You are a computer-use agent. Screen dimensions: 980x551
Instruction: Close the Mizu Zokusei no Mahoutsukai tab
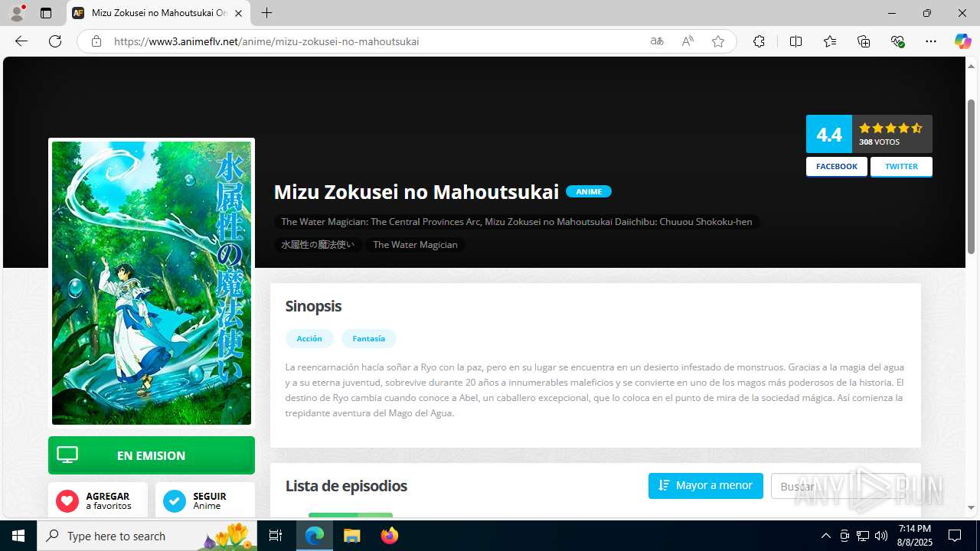238,13
